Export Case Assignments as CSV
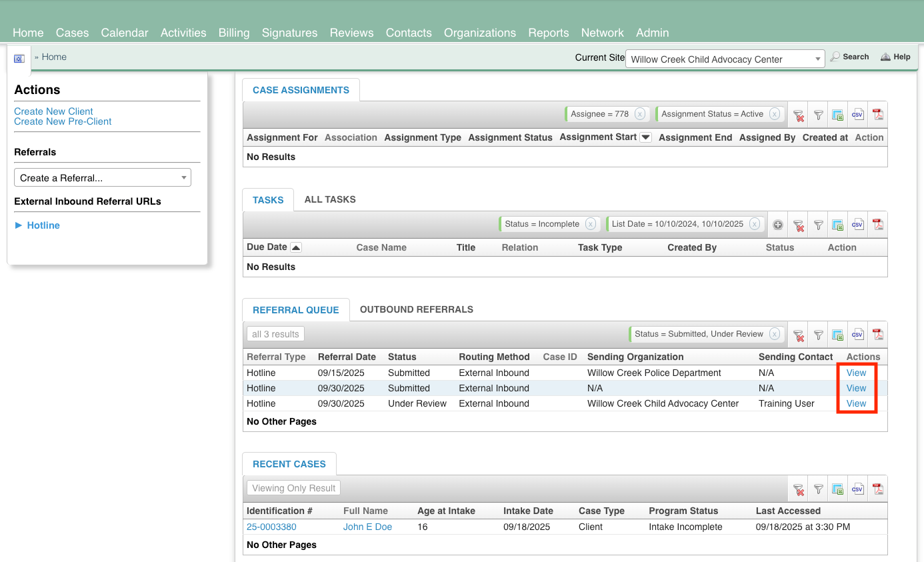924x562 pixels. 858,115
